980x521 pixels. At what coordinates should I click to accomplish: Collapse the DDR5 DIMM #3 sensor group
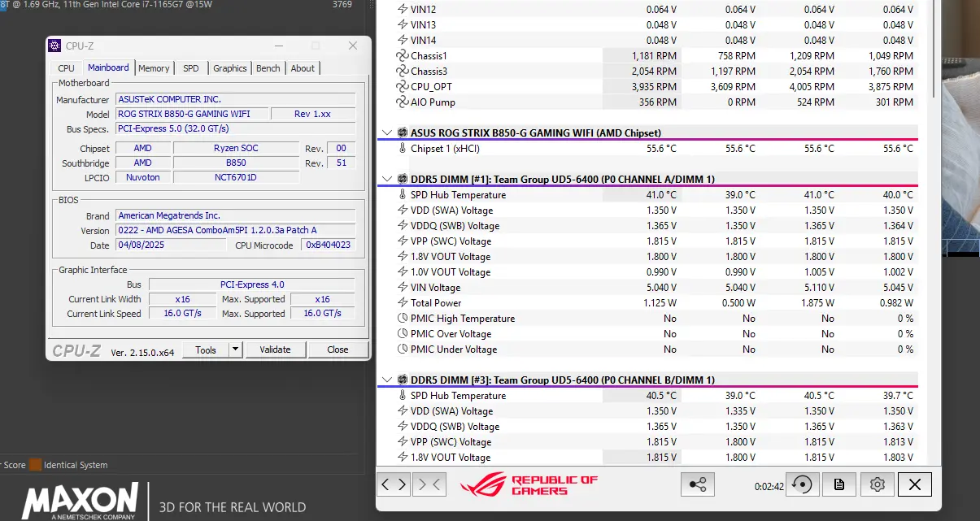coord(387,380)
